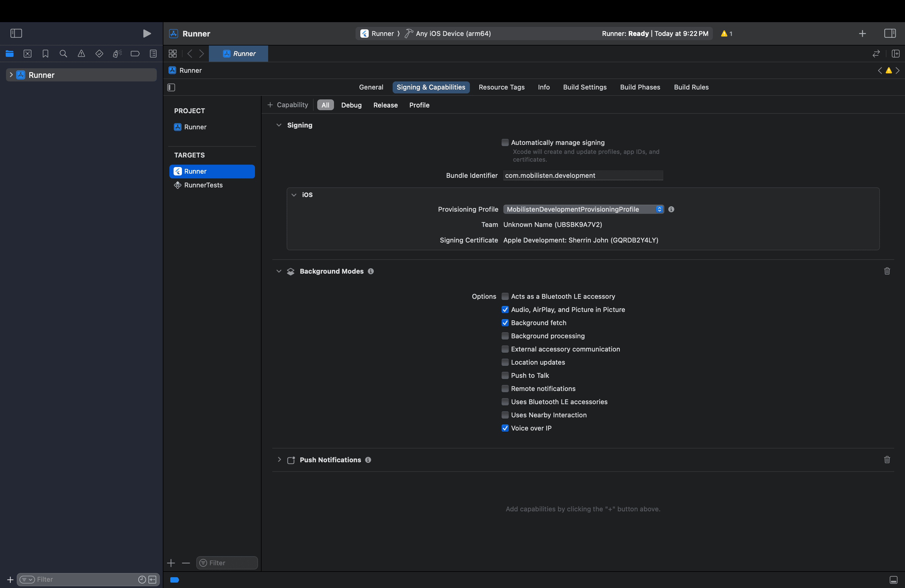The height and width of the screenshot is (588, 905).
Task: Delete the Background Modes capability
Action: pos(887,271)
